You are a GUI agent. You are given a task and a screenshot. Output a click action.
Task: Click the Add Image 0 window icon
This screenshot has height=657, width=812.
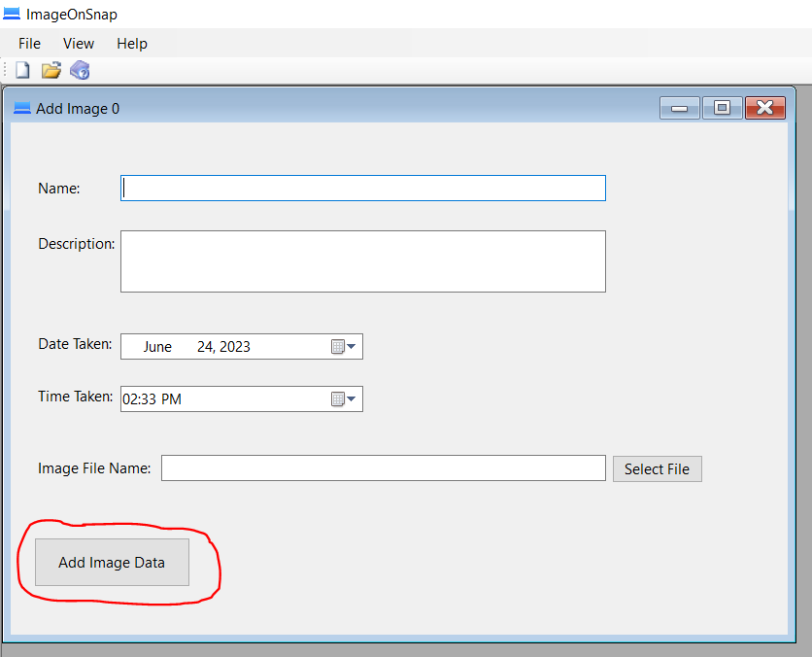(21, 108)
